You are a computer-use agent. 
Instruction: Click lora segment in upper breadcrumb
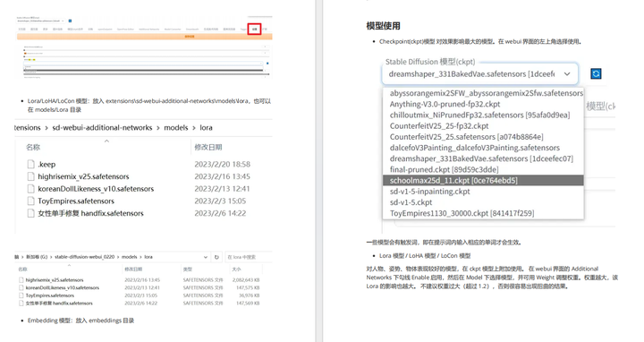[207, 128]
